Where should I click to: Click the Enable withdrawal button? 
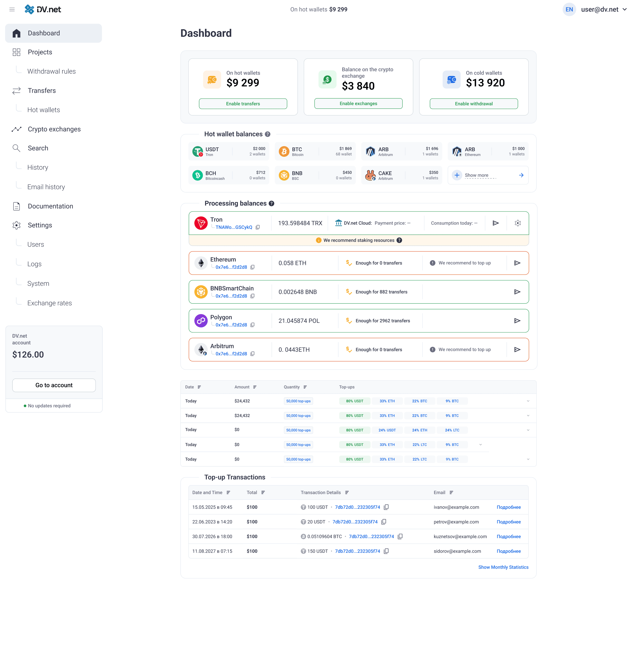pos(474,103)
